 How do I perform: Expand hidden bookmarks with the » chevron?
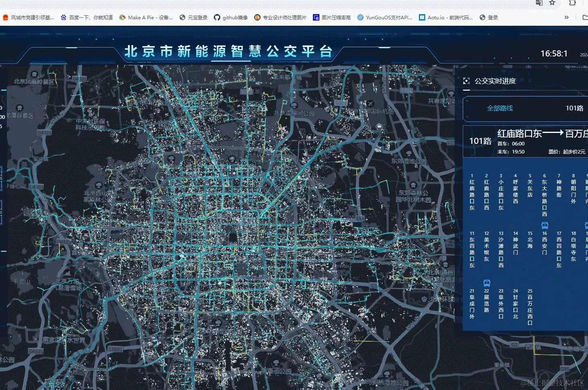click(x=566, y=17)
